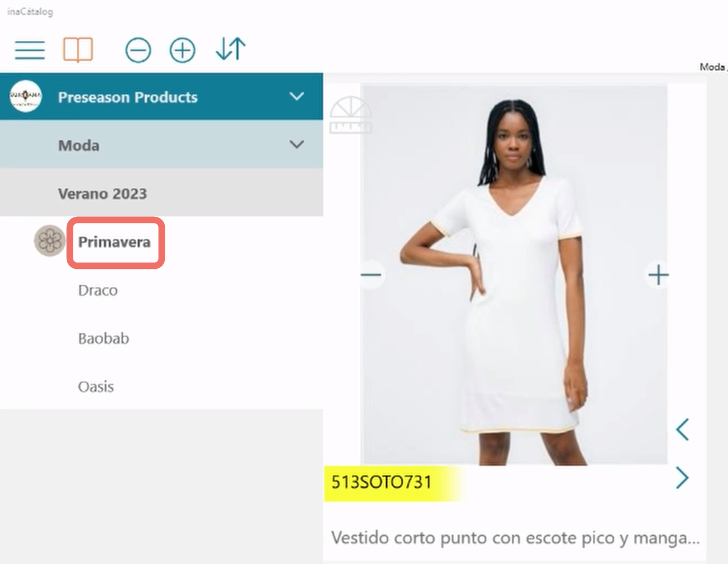Increase quantity with the plus on the photo
Screen dimensions: 728x564
click(658, 274)
